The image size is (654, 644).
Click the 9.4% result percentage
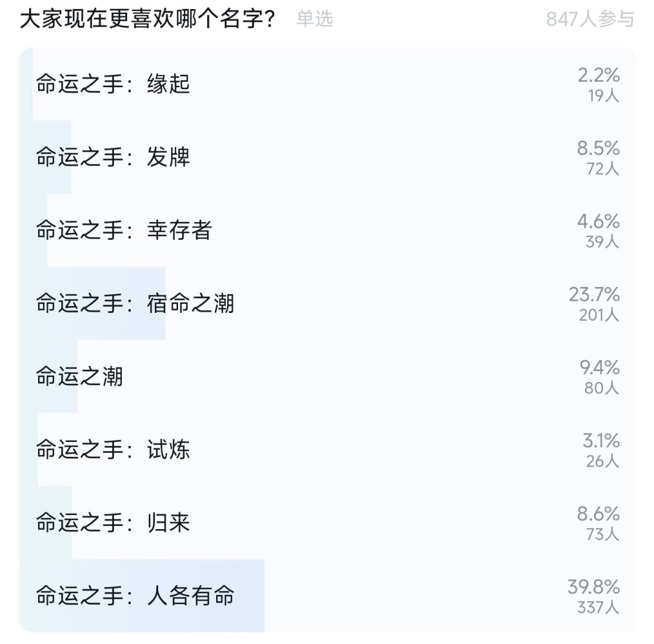598,367
